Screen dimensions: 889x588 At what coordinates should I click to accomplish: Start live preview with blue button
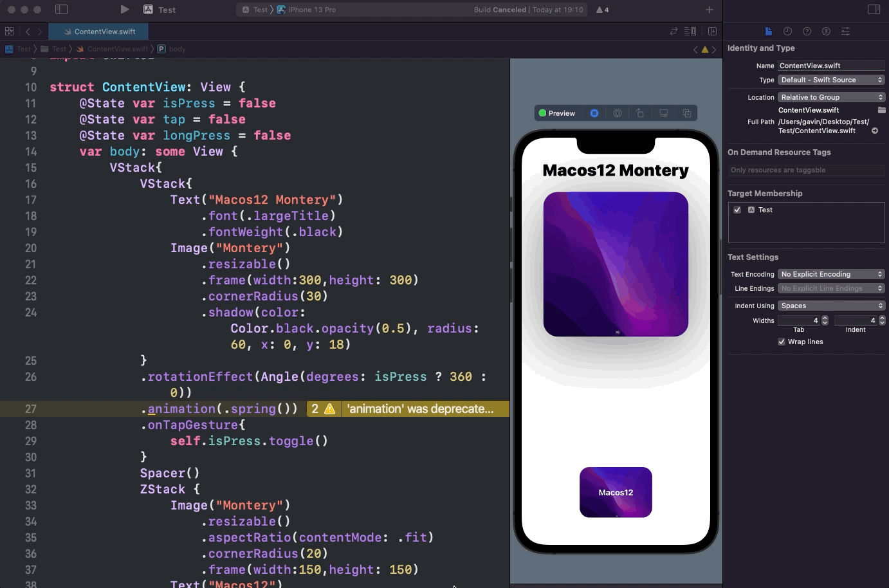594,113
